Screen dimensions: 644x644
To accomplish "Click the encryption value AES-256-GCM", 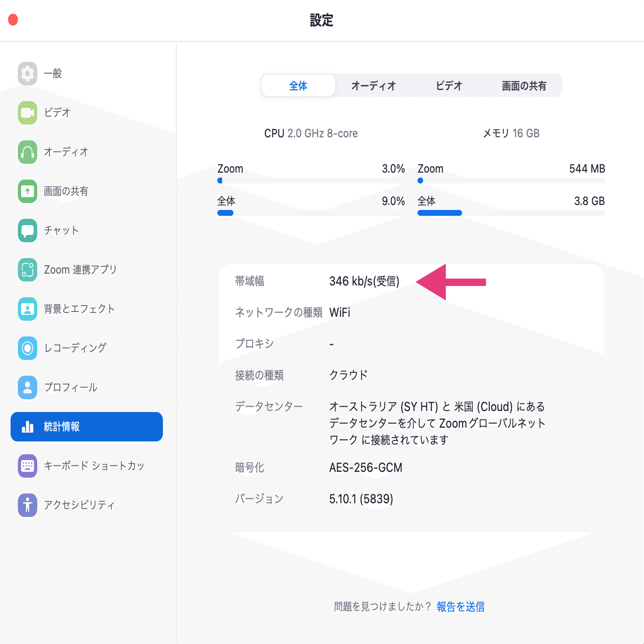I will click(x=366, y=467).
